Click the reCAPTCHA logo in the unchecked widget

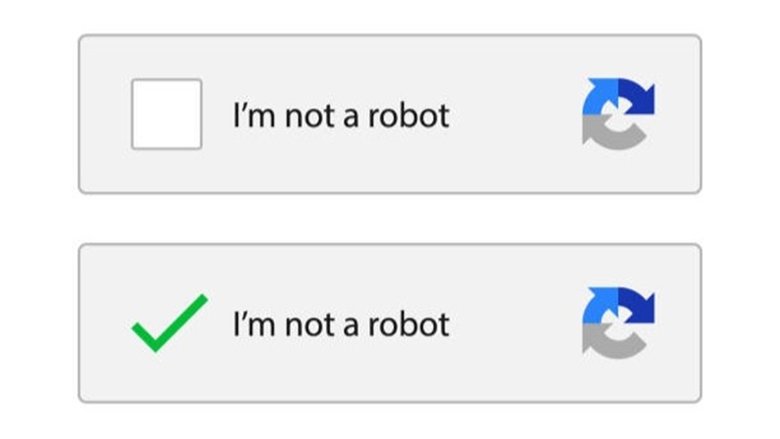[618, 114]
